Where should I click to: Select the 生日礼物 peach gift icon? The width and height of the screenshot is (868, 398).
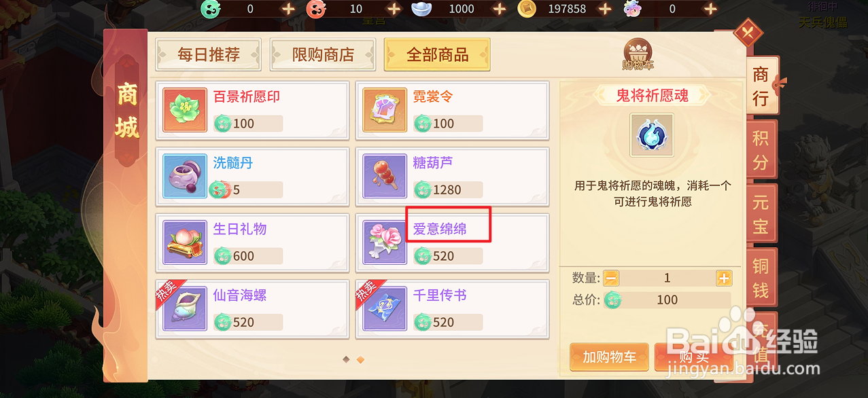[x=185, y=242]
